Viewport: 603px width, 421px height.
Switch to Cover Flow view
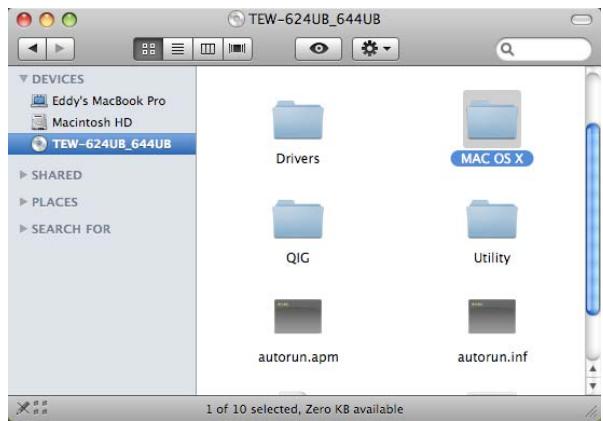(237, 49)
